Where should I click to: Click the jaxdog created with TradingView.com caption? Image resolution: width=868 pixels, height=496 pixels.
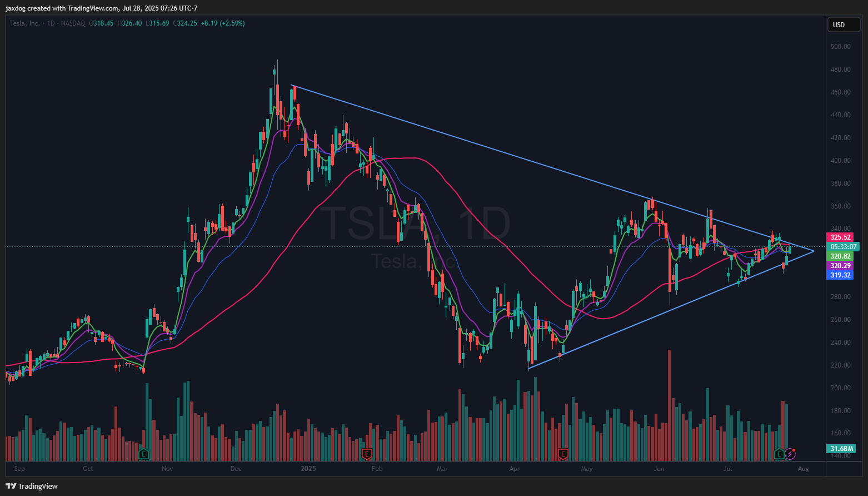point(101,8)
